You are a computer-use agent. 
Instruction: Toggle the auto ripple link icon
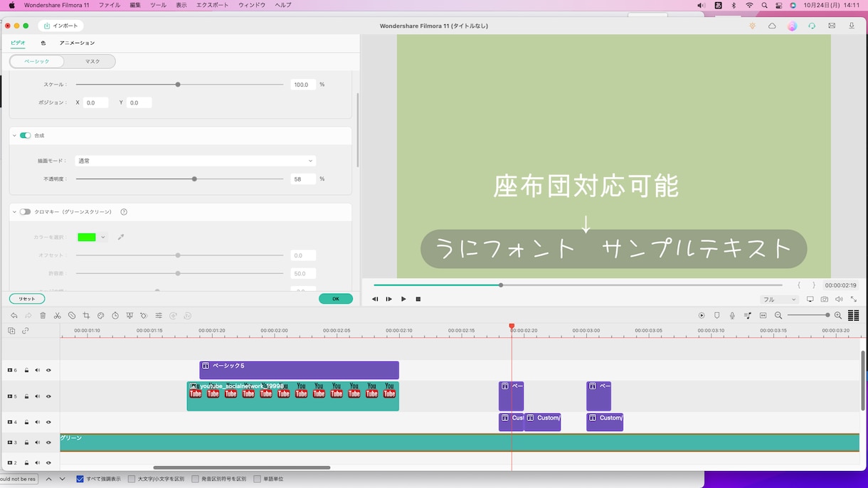(26, 331)
